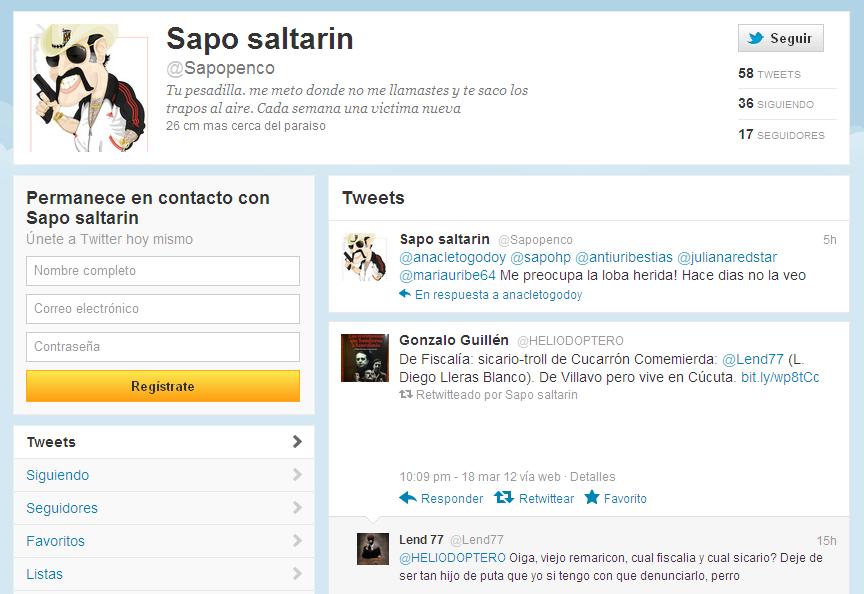Open Gonzalo Guillén's profile name
The image size is (864, 594).
pyautogui.click(x=453, y=341)
